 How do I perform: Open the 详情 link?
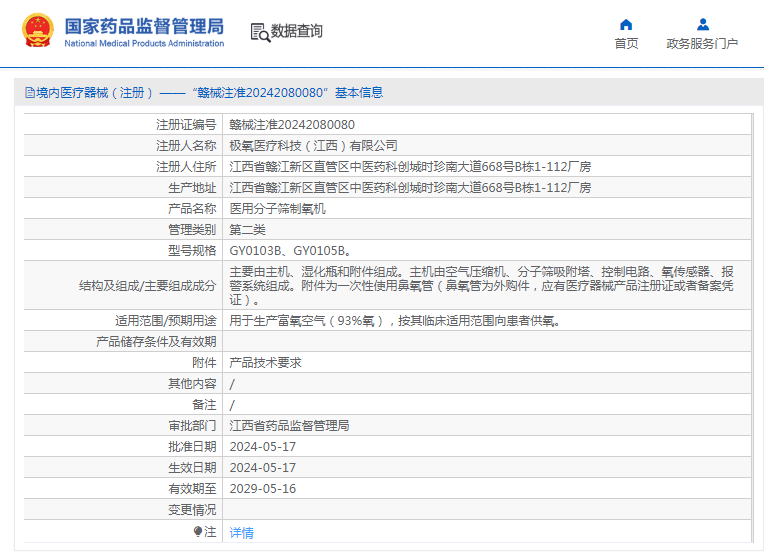click(x=241, y=533)
